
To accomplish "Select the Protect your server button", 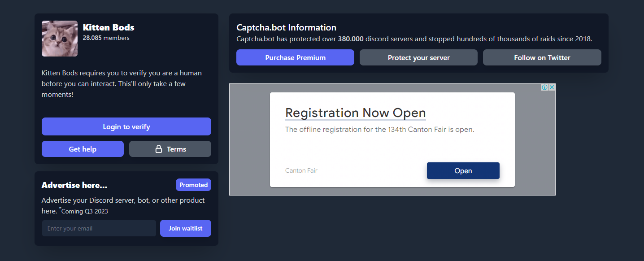I will [x=418, y=58].
